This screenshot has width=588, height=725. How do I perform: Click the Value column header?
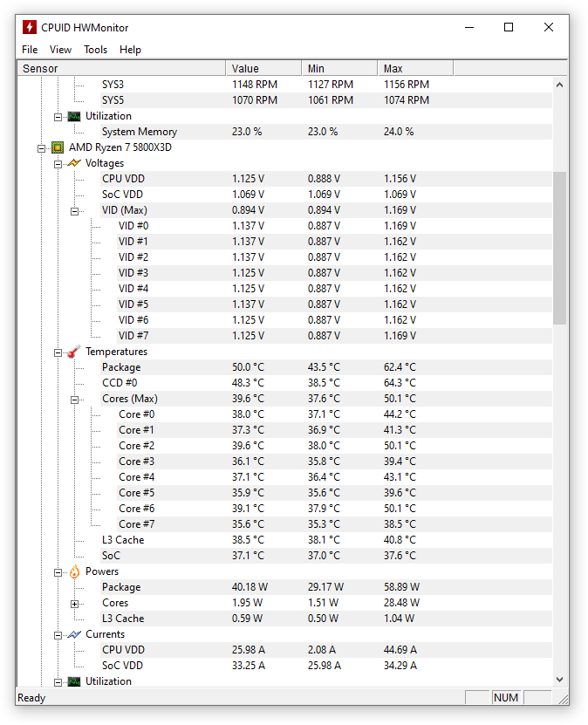click(263, 68)
